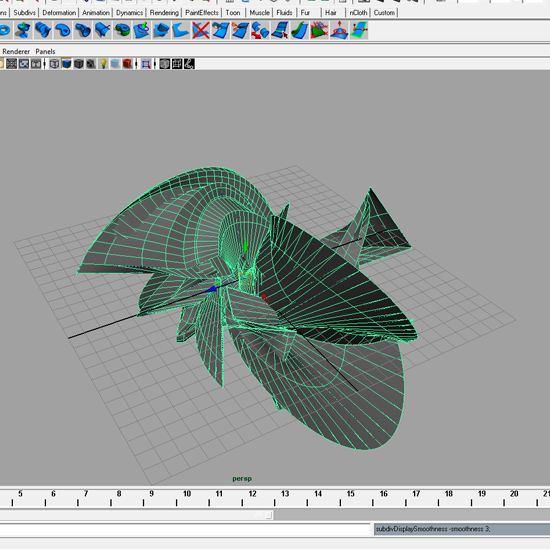The width and height of the screenshot is (550, 550).
Task: Select the Insert Isoparms shelf icon
Action: point(280,30)
